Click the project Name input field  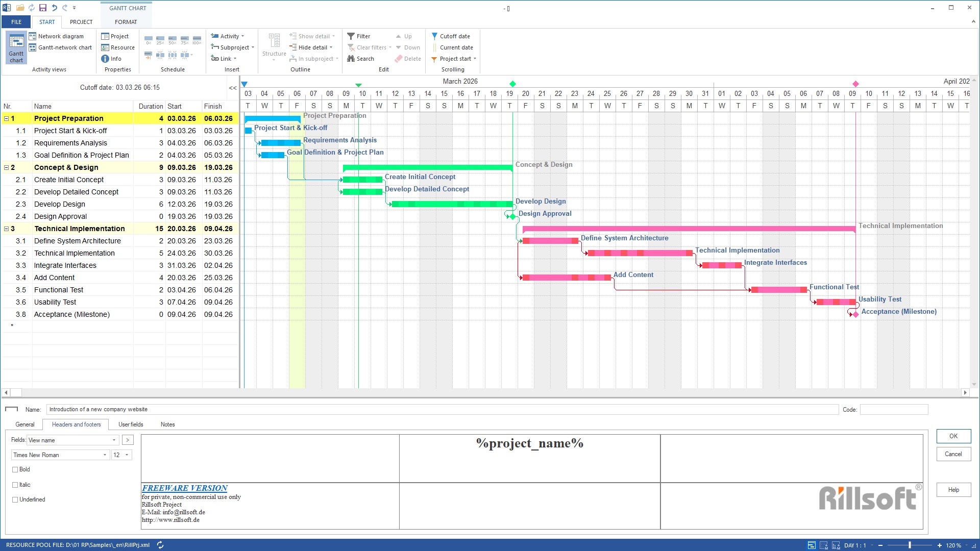[x=442, y=409]
